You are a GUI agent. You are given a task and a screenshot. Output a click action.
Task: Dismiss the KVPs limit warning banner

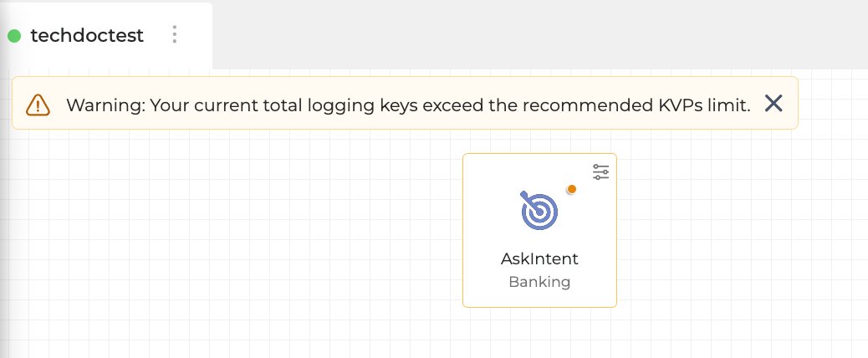point(774,103)
